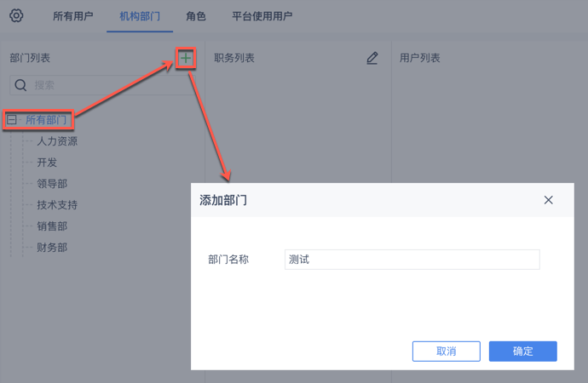The height and width of the screenshot is (383, 588).
Task: Collapse the 所有部门 tree node
Action: coord(12,120)
